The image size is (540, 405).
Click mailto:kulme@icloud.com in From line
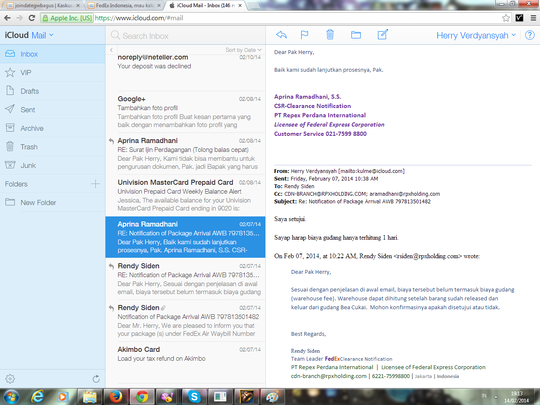(372, 171)
